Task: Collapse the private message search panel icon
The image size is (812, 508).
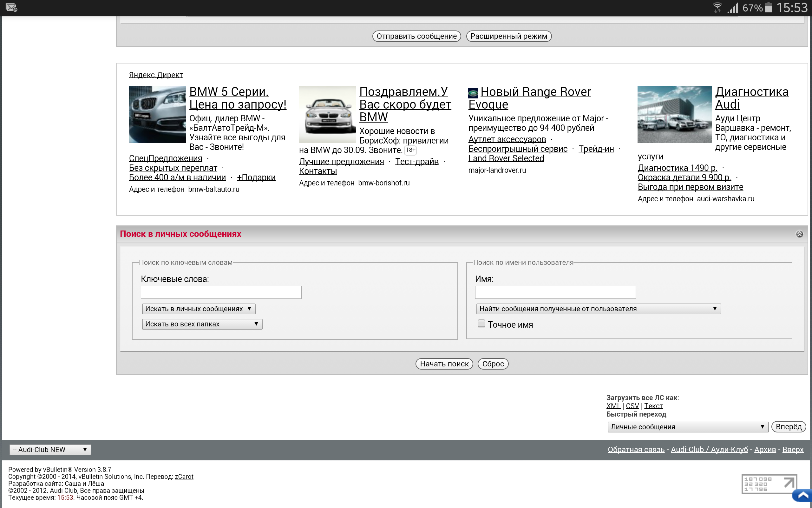Action: [799, 234]
